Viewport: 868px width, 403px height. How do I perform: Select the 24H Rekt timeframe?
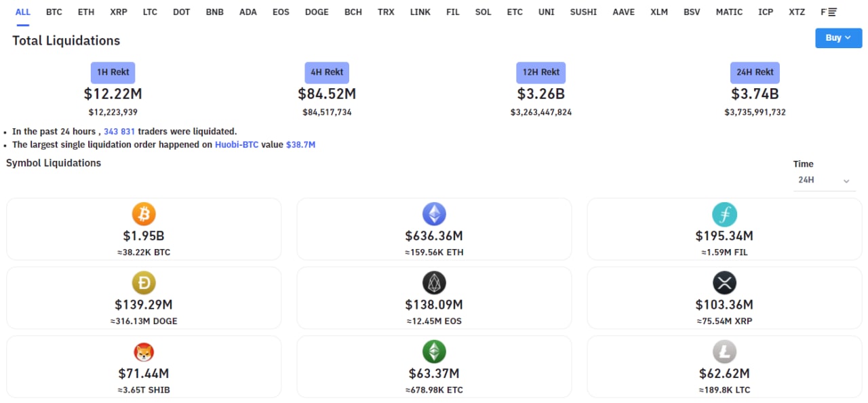tap(755, 73)
